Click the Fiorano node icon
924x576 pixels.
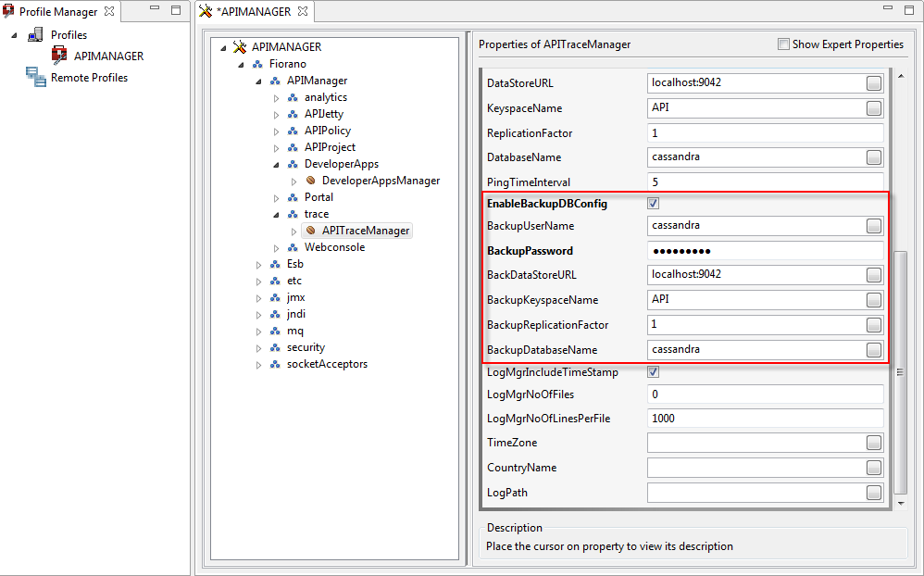click(x=257, y=64)
